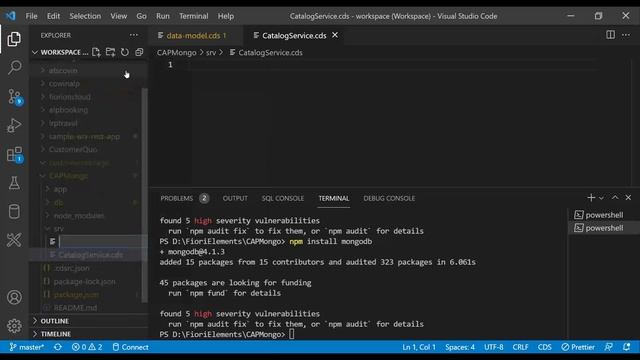Click the Connect button in status bar
This screenshot has height=360, width=640.
pyautogui.click(x=130, y=347)
